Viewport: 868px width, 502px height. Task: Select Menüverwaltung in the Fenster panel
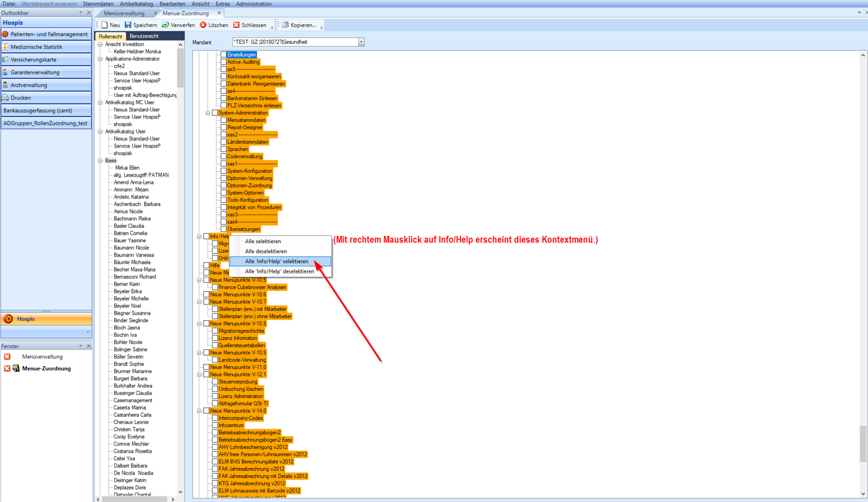(x=42, y=357)
